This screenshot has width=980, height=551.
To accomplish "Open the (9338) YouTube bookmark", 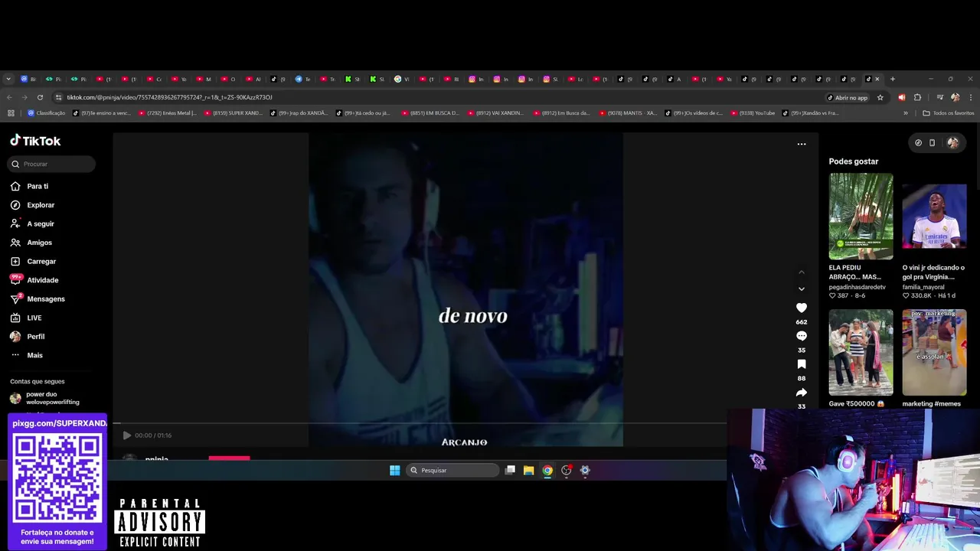I will (x=753, y=113).
